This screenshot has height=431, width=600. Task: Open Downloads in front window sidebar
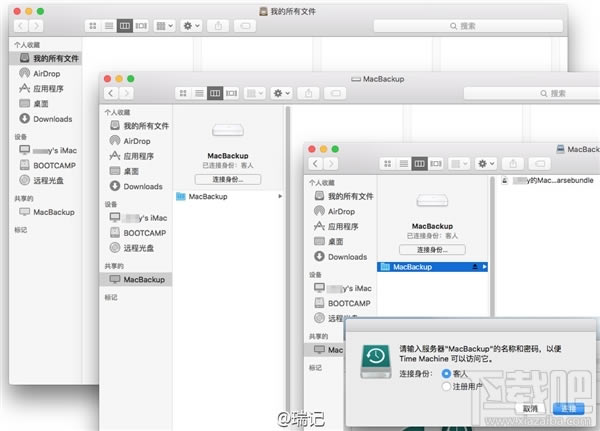coord(341,256)
